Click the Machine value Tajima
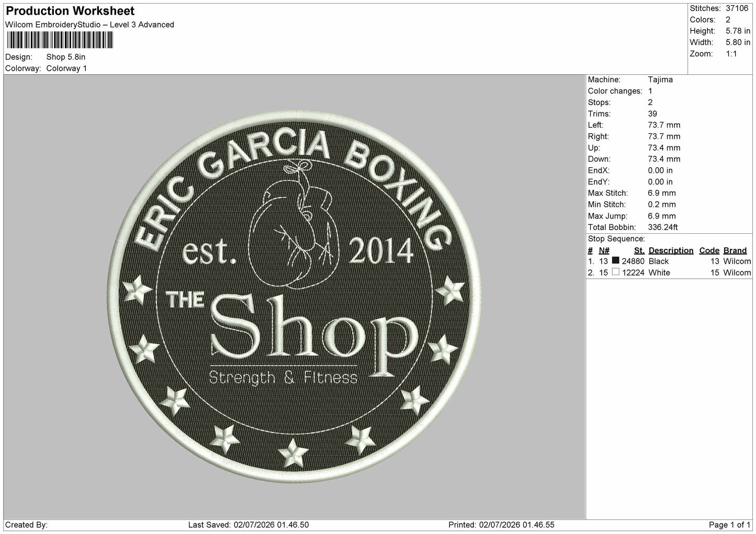756x534 pixels. tap(660, 79)
